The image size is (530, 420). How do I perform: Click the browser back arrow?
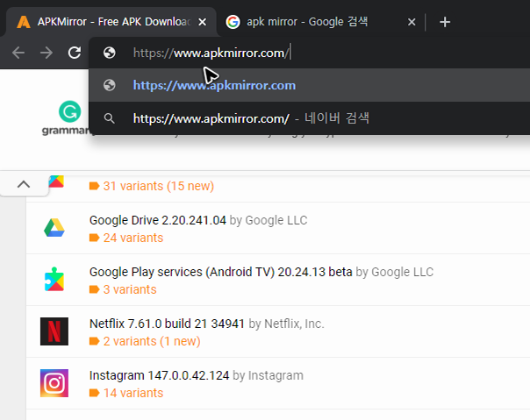point(18,53)
